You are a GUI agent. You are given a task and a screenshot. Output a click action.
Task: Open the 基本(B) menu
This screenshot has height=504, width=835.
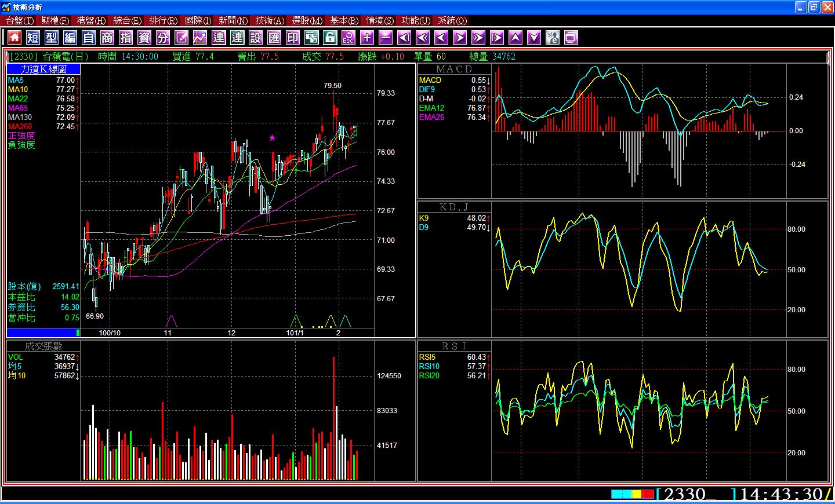coord(344,20)
